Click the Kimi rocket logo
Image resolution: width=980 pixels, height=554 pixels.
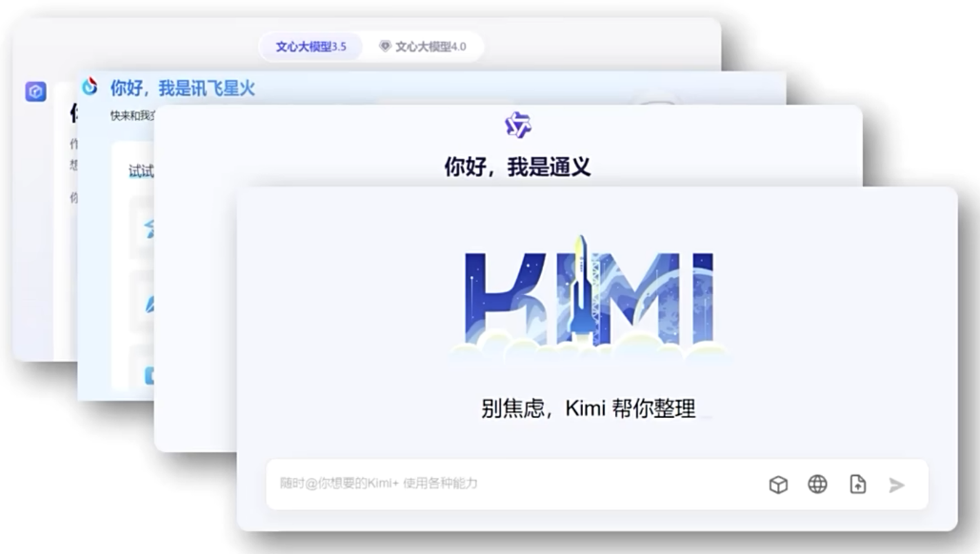pos(590,298)
